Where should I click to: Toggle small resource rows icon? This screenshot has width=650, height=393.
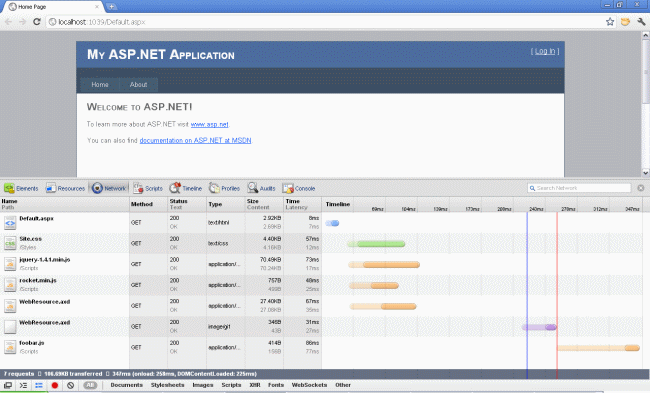39,385
